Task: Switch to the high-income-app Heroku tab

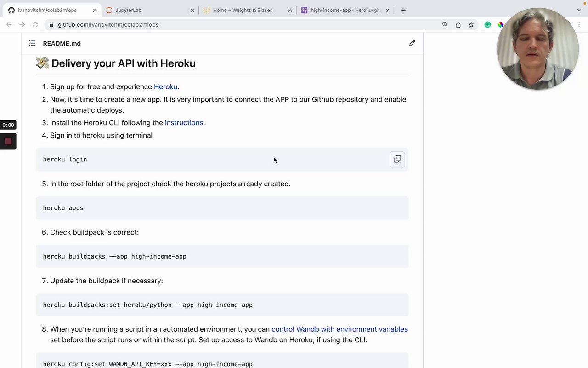Action: click(345, 10)
